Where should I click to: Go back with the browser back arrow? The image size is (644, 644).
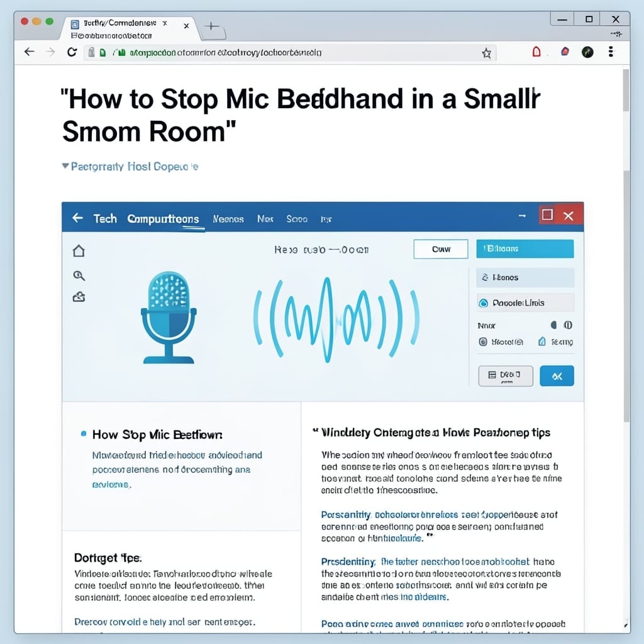[29, 52]
